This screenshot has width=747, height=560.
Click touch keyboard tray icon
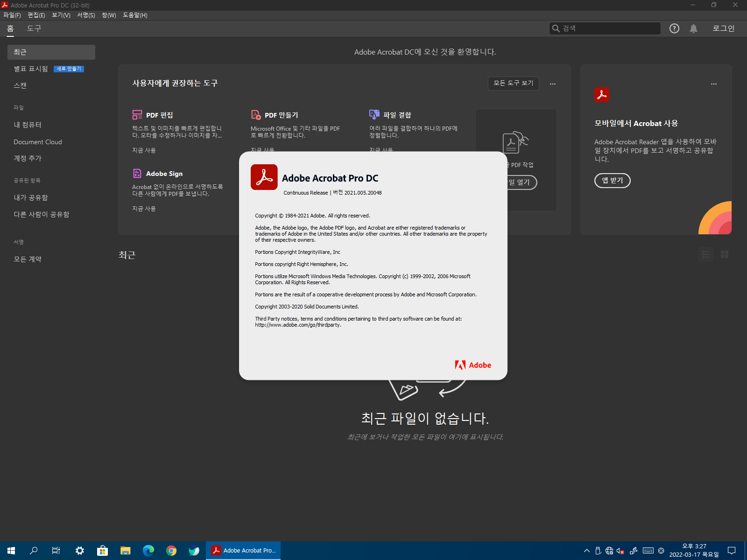click(648, 551)
